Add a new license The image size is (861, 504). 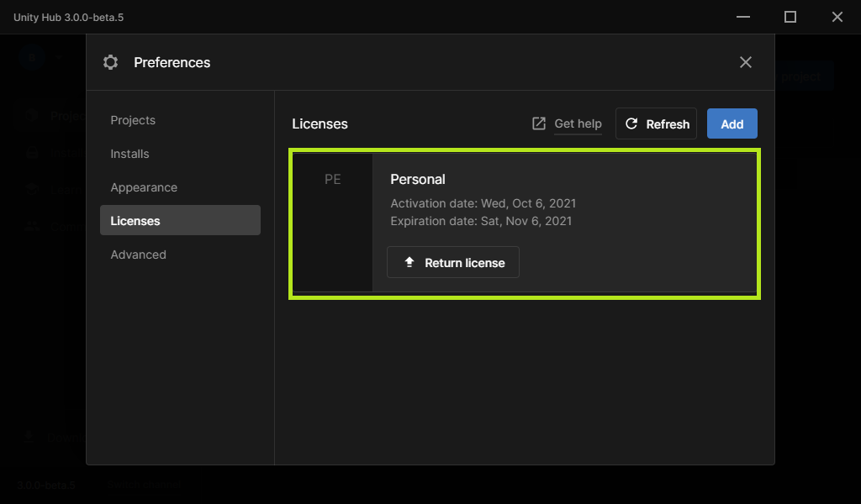pos(732,124)
